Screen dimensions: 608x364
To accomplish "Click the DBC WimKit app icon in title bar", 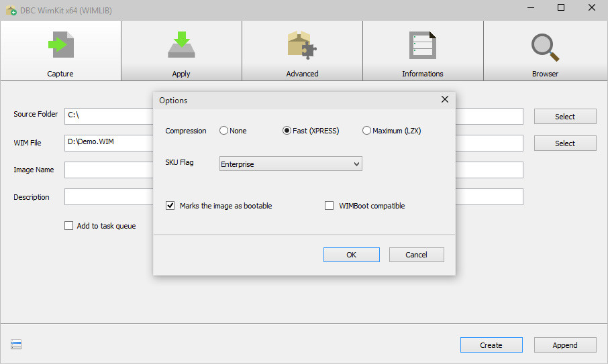I will [x=11, y=11].
